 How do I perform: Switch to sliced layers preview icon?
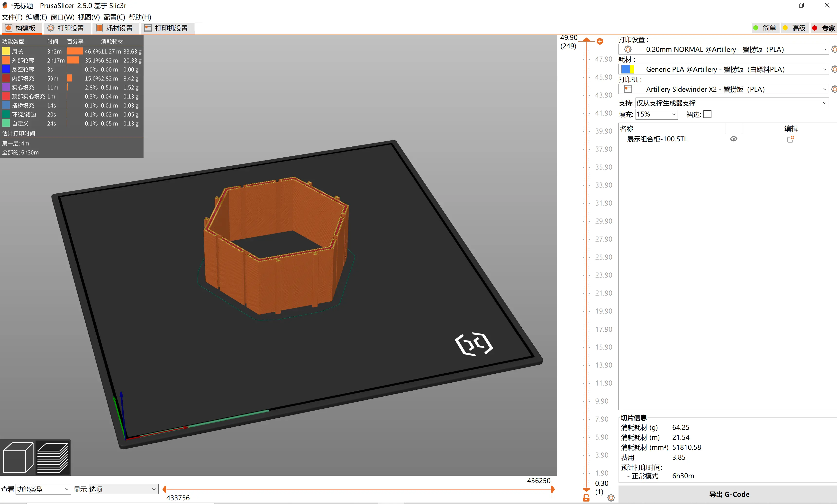click(x=53, y=458)
